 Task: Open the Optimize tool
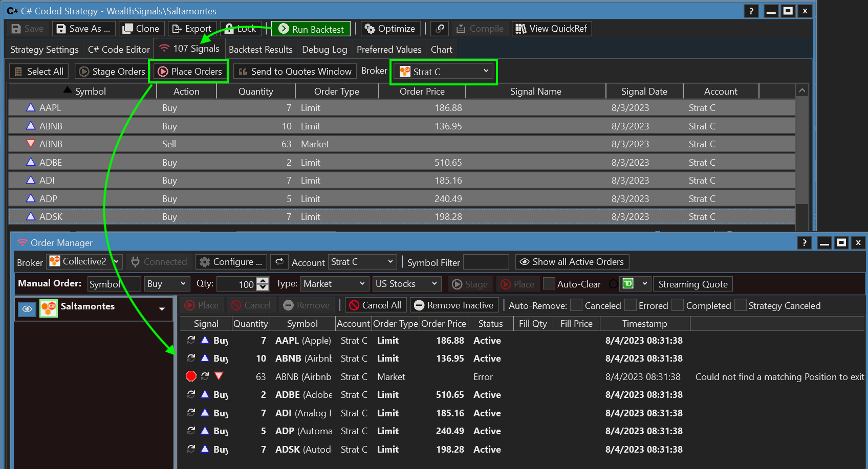click(390, 29)
